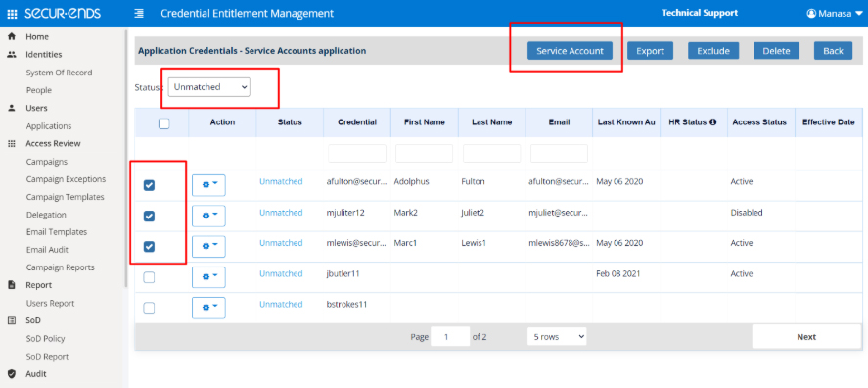Focus the Last Name filter input

(x=492, y=153)
